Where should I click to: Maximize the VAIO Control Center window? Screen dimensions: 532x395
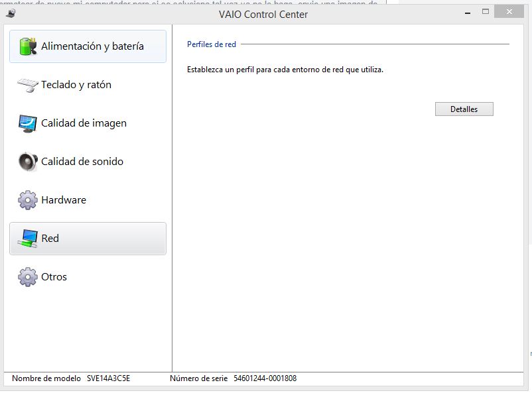point(486,12)
